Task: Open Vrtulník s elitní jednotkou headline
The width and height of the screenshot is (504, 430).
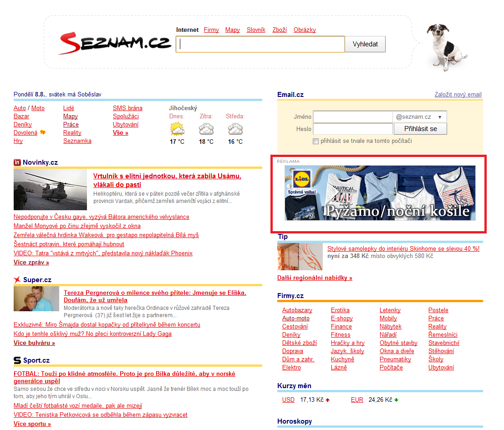Action: [x=167, y=180]
